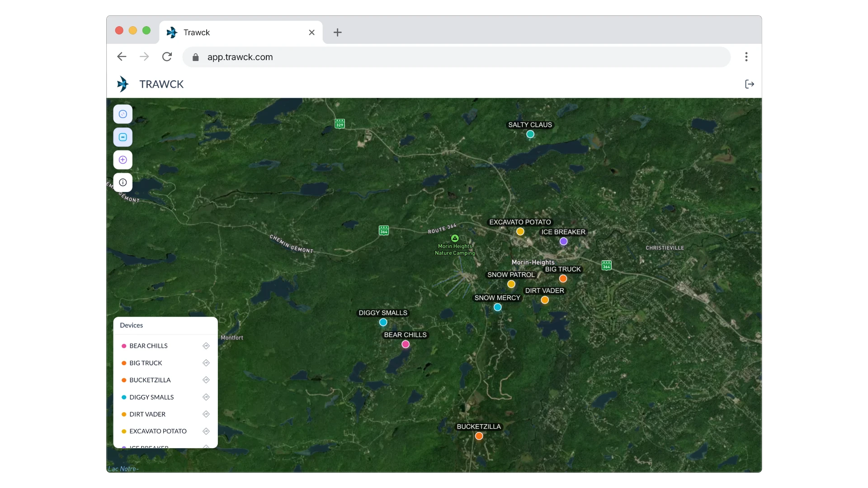This screenshot has height=488, width=868.
Task: Zoom in using the plus map control
Action: [x=123, y=160]
